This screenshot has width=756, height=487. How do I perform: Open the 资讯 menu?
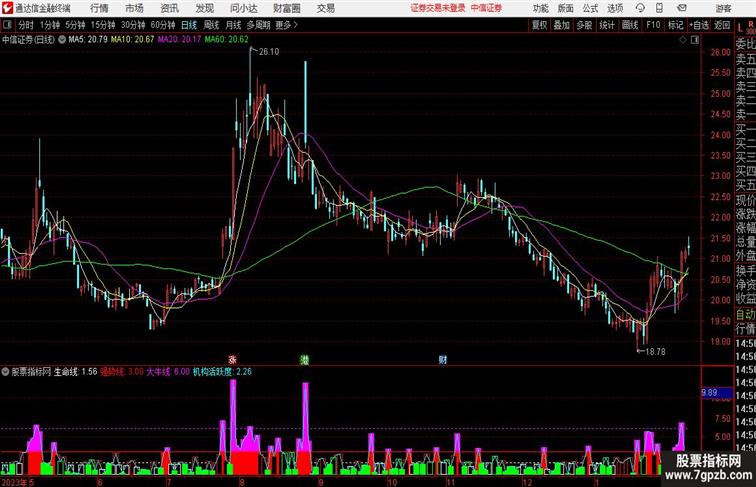[170, 8]
